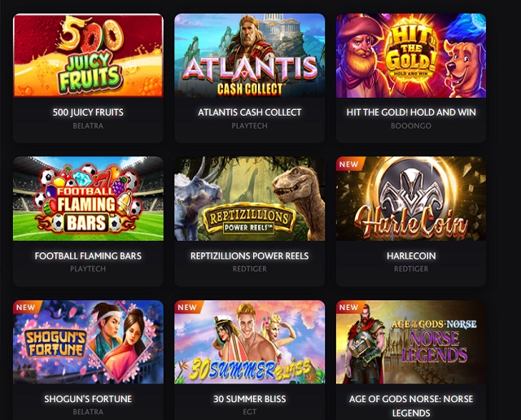The height and width of the screenshot is (420, 521).
Task: Open Hit the Gold! Hold and Win artwork
Action: [411, 55]
